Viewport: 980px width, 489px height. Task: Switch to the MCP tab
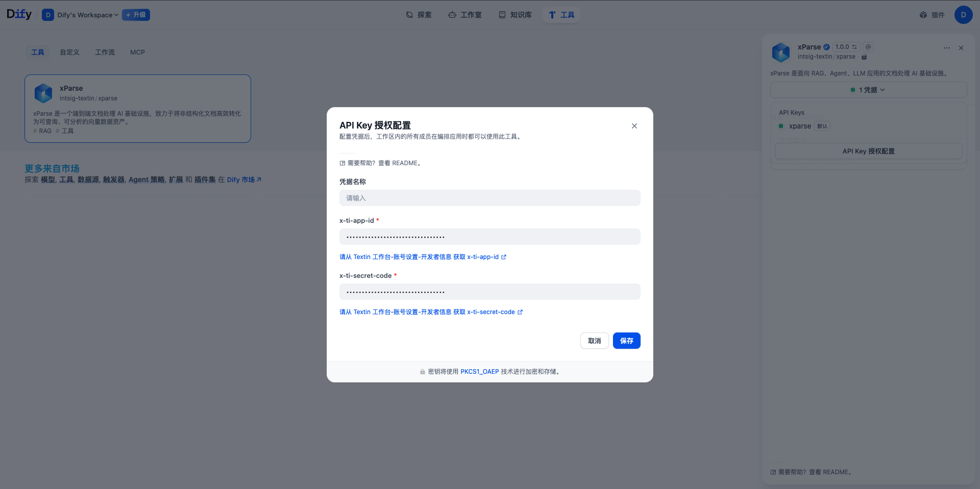[137, 52]
